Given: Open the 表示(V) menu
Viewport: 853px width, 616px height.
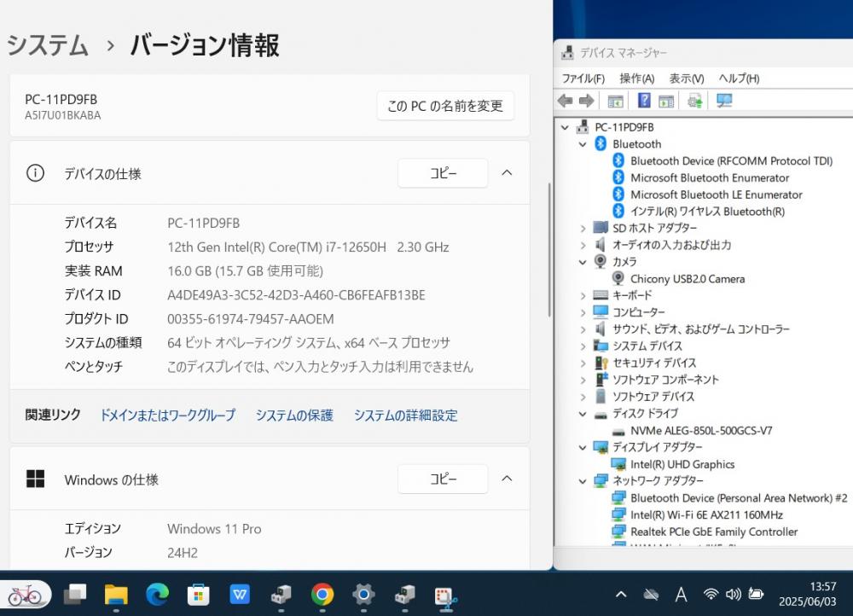Looking at the screenshot, I should pyautogui.click(x=686, y=78).
